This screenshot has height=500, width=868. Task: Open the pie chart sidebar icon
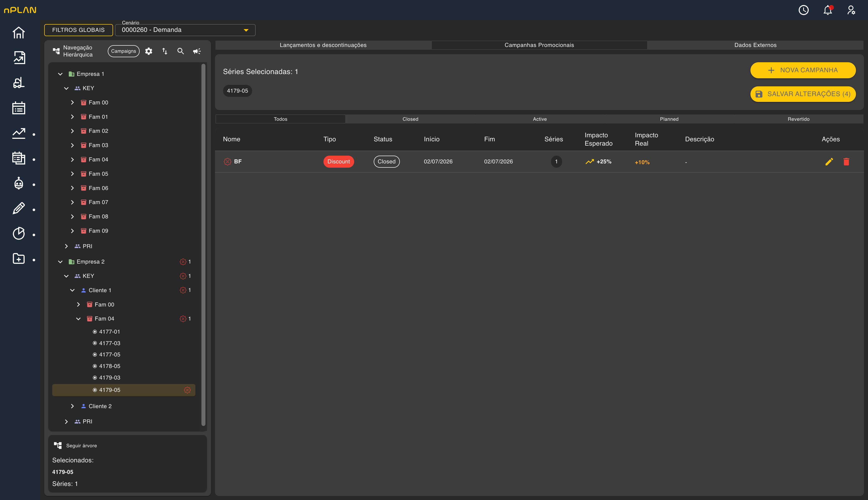pyautogui.click(x=19, y=233)
